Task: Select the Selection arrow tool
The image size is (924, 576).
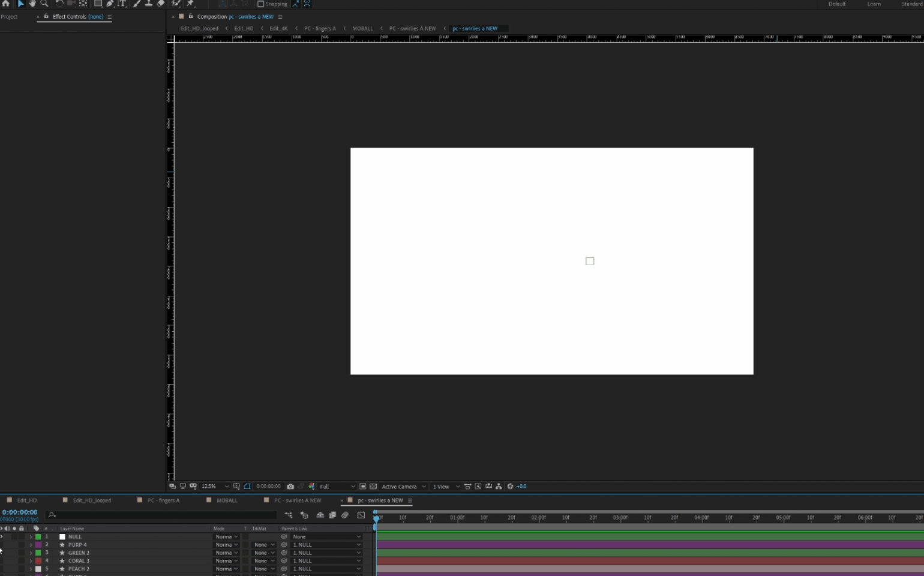Action: pos(21,4)
